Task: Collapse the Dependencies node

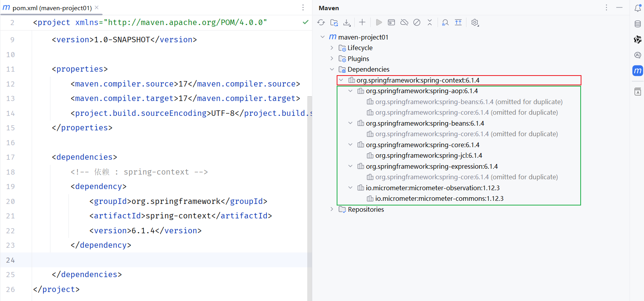Action: [x=332, y=69]
